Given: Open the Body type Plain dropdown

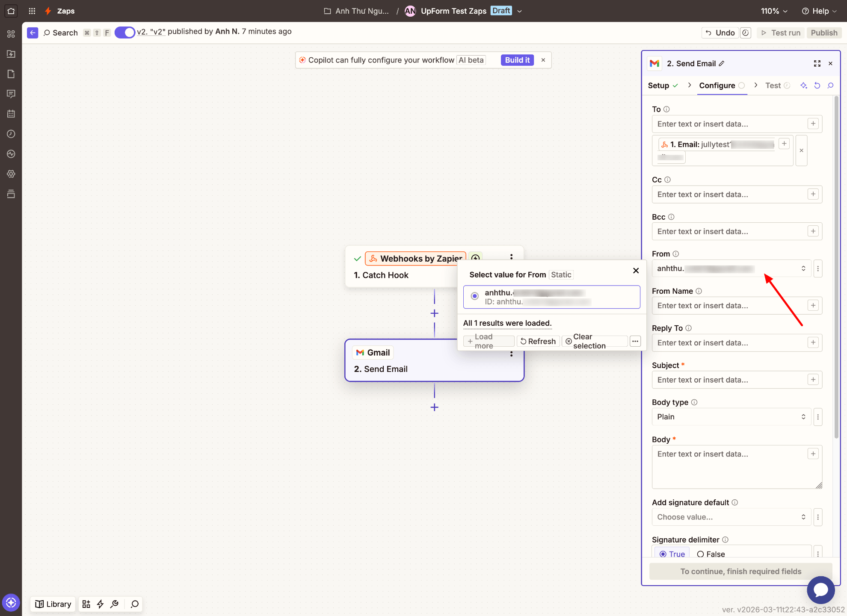Looking at the screenshot, I should click(x=731, y=417).
